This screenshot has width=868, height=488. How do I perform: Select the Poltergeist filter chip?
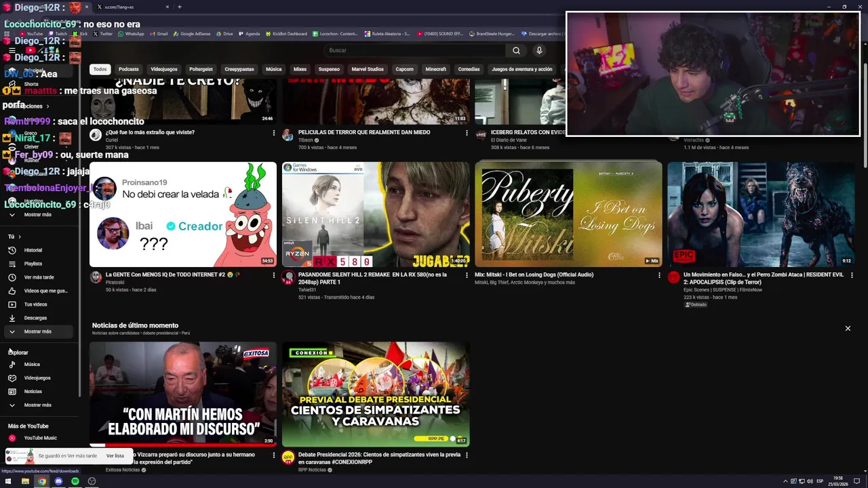(201, 69)
